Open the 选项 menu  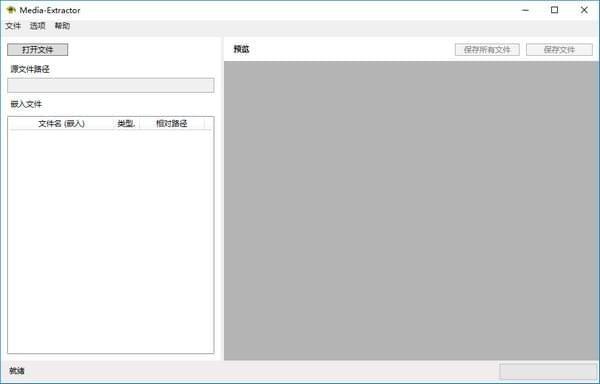(38, 26)
